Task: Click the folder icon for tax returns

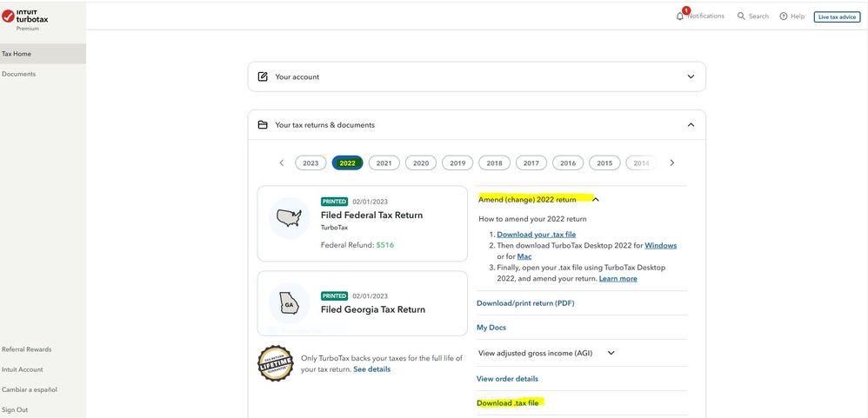Action: point(263,124)
